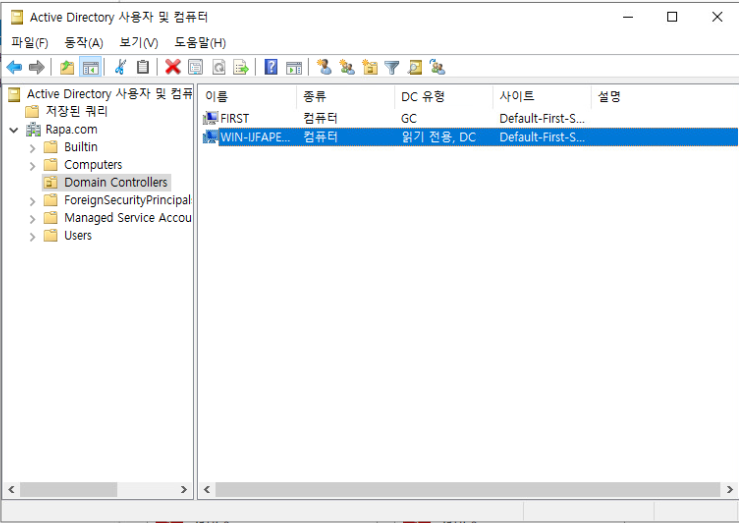Click the list pane's scroll left arrow
This screenshot has width=739, height=523.
(206, 490)
